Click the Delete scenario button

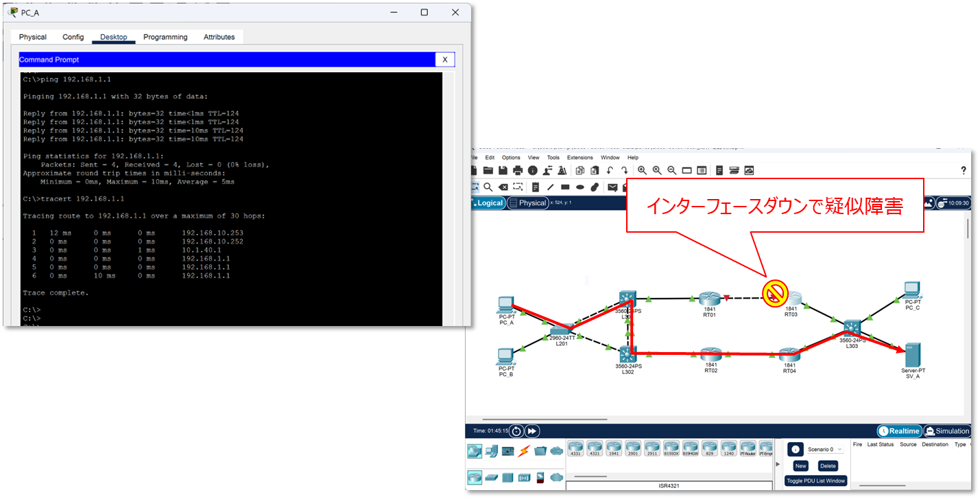pyautogui.click(x=828, y=465)
